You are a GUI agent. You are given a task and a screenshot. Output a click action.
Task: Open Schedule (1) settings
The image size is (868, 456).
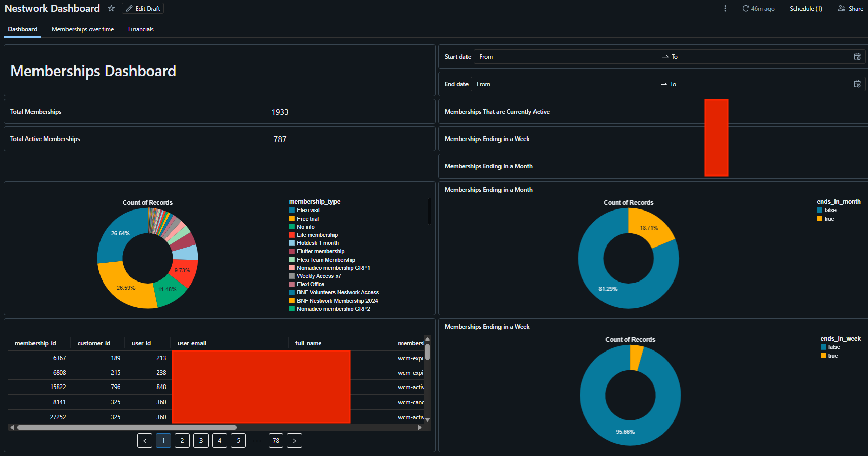click(806, 9)
